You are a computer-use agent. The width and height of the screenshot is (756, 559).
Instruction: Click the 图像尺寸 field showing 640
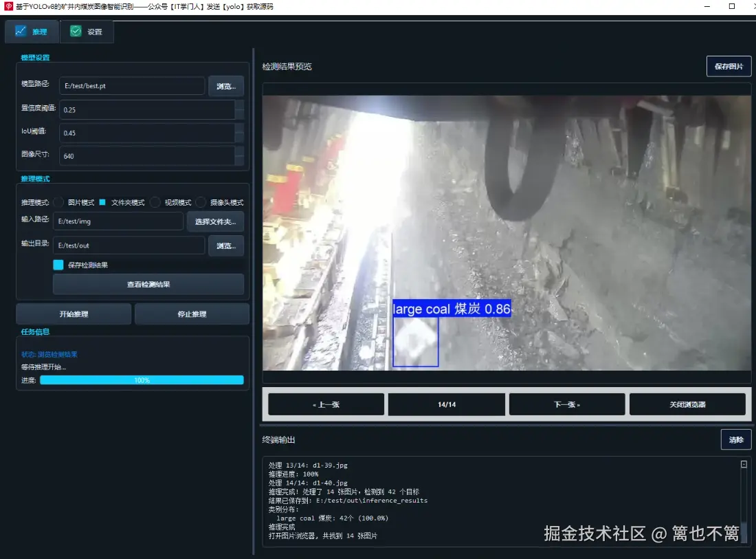(146, 156)
